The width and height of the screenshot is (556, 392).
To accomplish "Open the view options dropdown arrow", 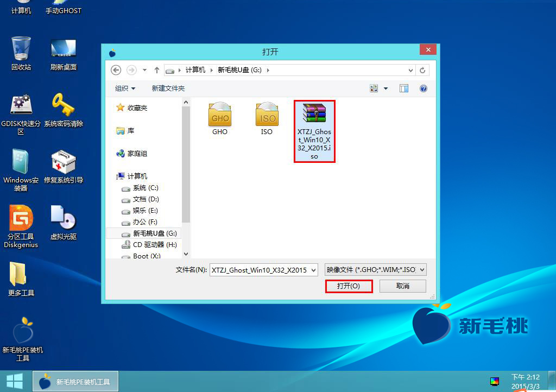I will [386, 88].
